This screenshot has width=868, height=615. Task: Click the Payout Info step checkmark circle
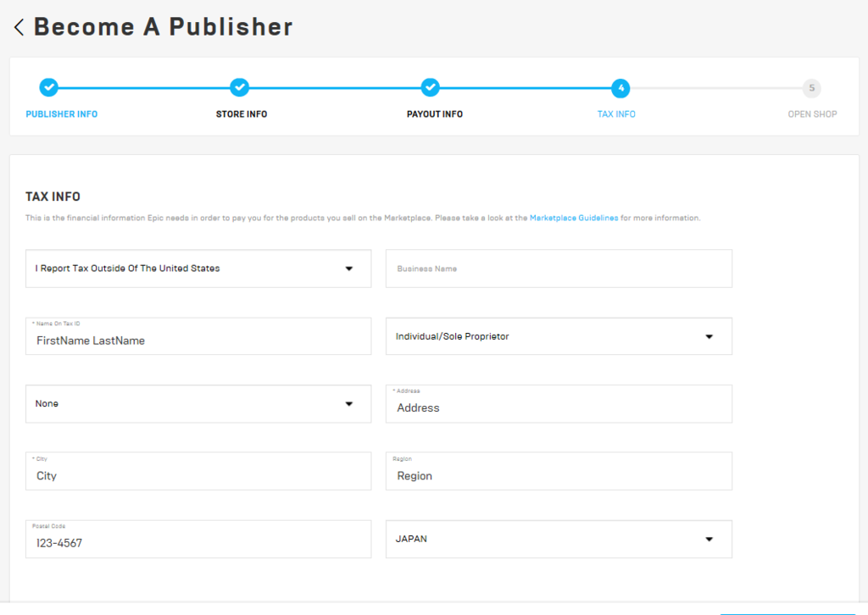[430, 87]
